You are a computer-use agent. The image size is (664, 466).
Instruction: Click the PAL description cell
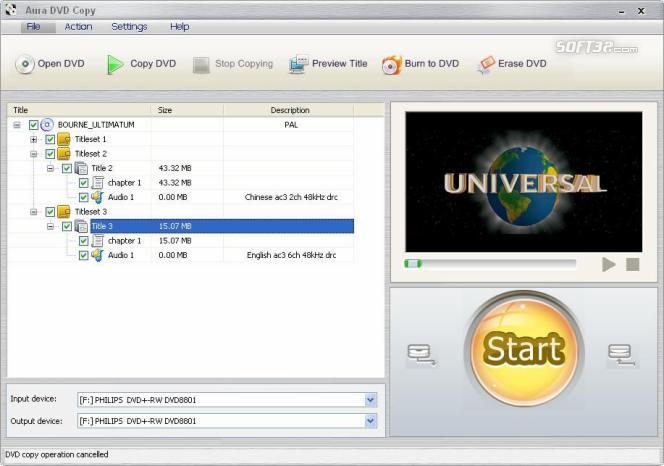[x=291, y=125]
